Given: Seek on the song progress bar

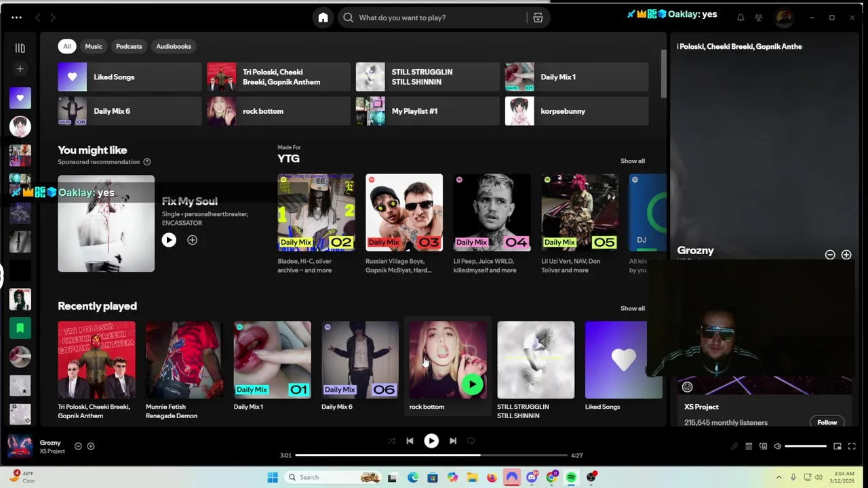Looking at the screenshot, I should pos(431,455).
